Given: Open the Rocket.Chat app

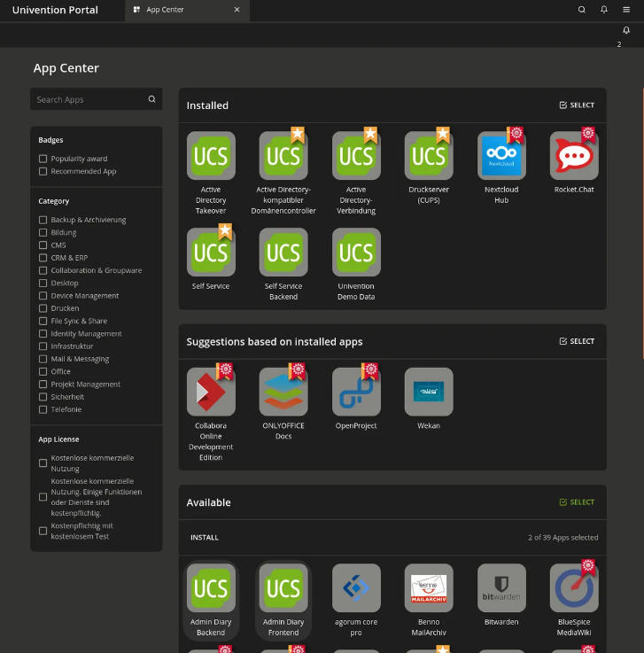Looking at the screenshot, I should point(574,156).
